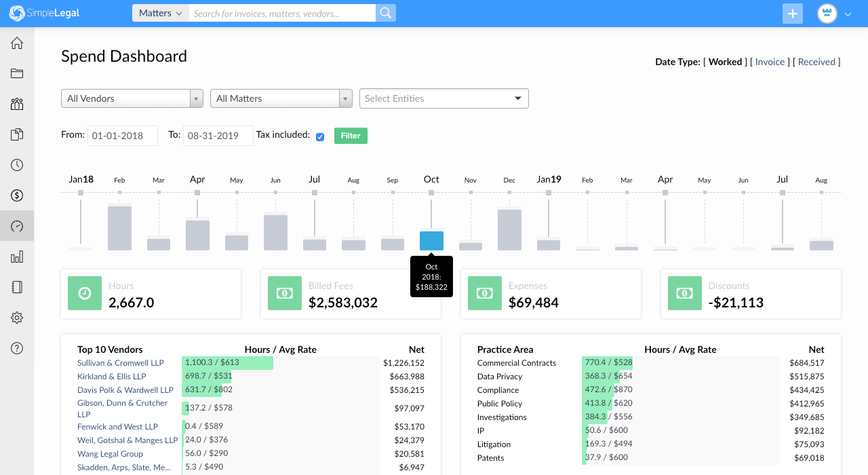
Task: Open the Billed Fees money icon card
Action: point(284,293)
